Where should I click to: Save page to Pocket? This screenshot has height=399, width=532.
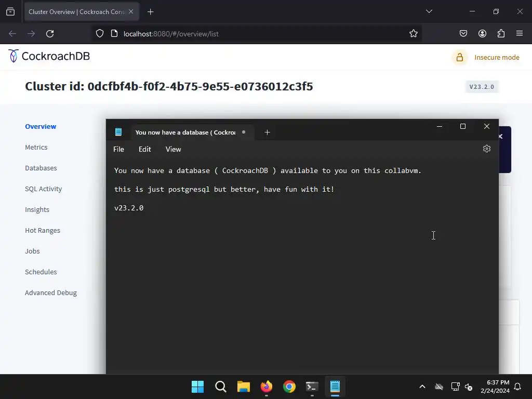tap(463, 34)
